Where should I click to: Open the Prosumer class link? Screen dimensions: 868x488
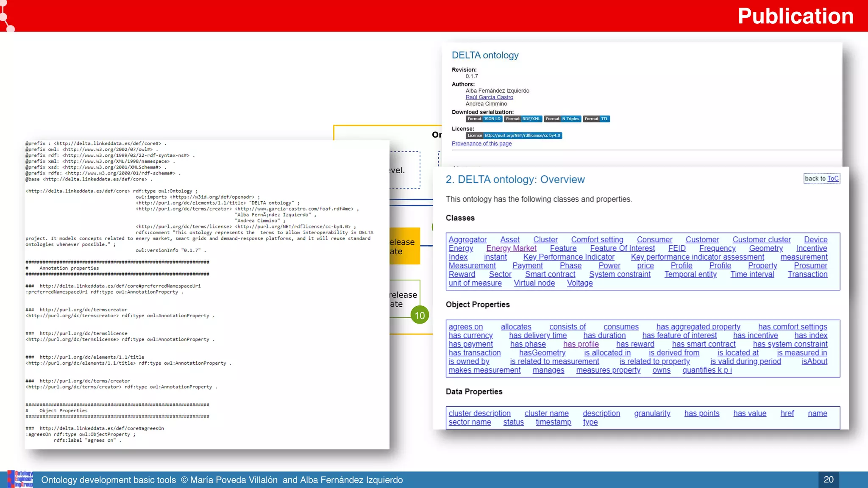point(810,266)
